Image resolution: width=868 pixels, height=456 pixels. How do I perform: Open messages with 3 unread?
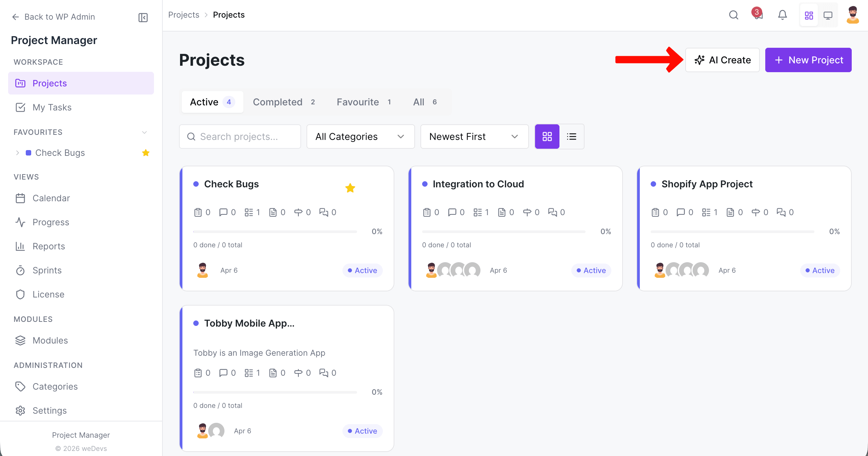758,15
